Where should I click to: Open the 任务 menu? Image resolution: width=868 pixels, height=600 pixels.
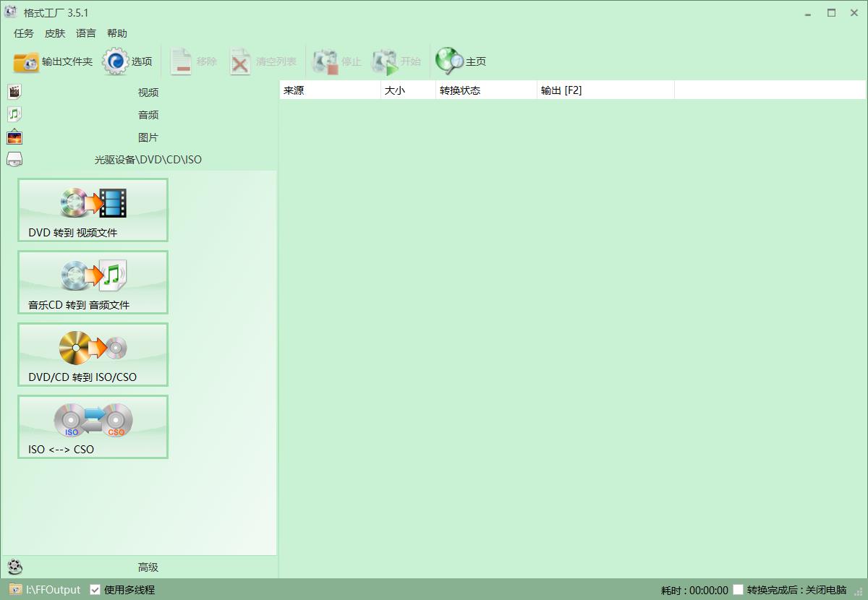pos(24,33)
